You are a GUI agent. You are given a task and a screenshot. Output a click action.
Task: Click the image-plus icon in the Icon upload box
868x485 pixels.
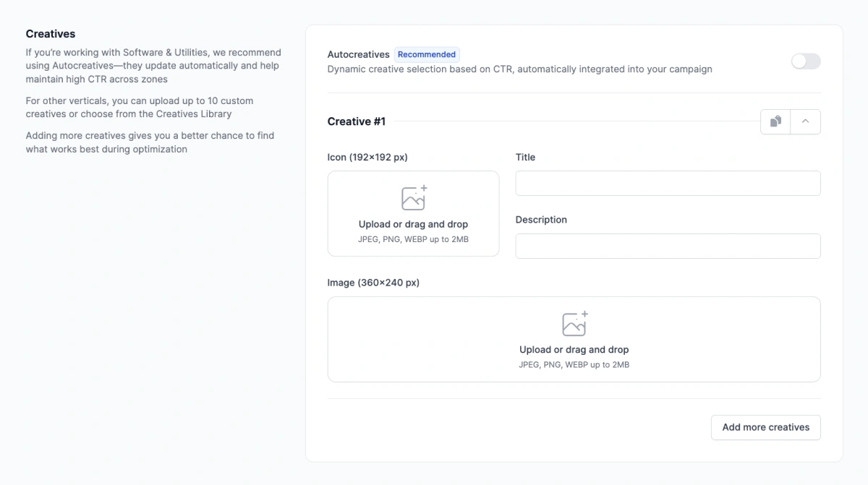[x=414, y=198]
